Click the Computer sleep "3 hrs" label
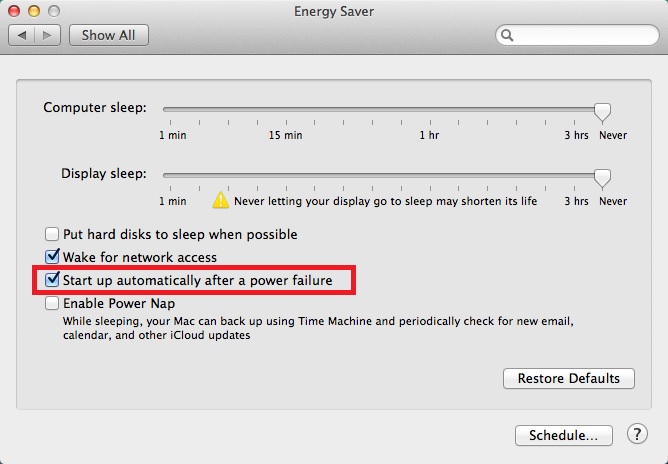 pyautogui.click(x=576, y=135)
